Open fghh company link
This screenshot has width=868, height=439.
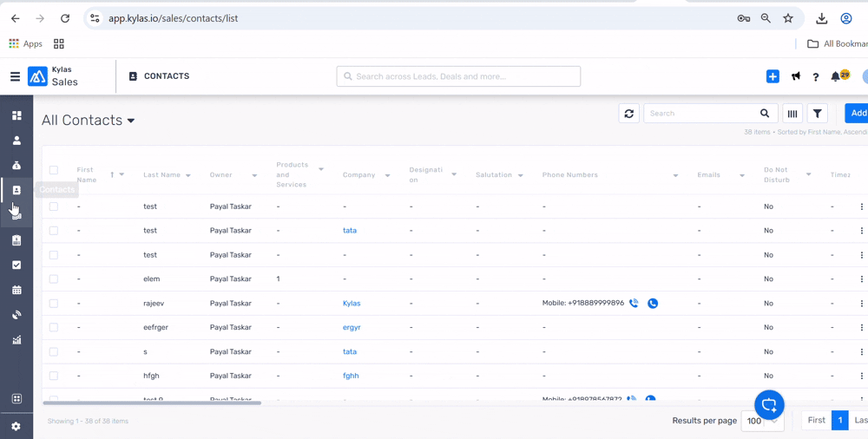point(351,376)
